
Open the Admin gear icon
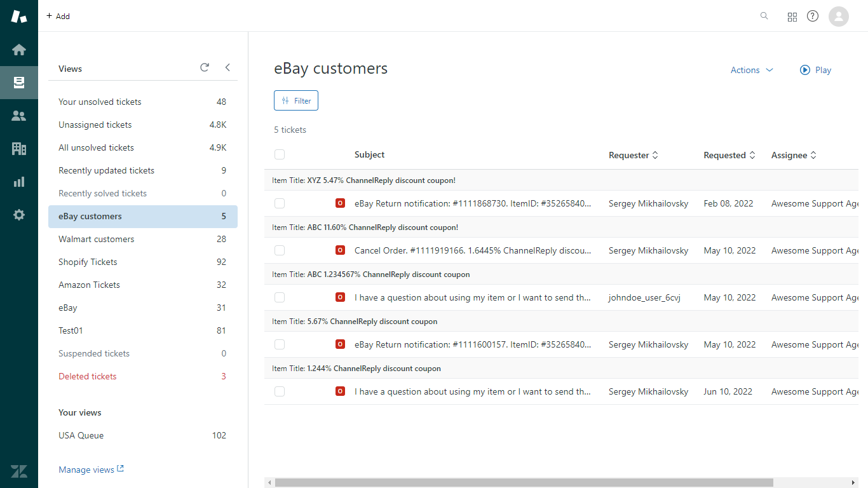click(x=19, y=215)
